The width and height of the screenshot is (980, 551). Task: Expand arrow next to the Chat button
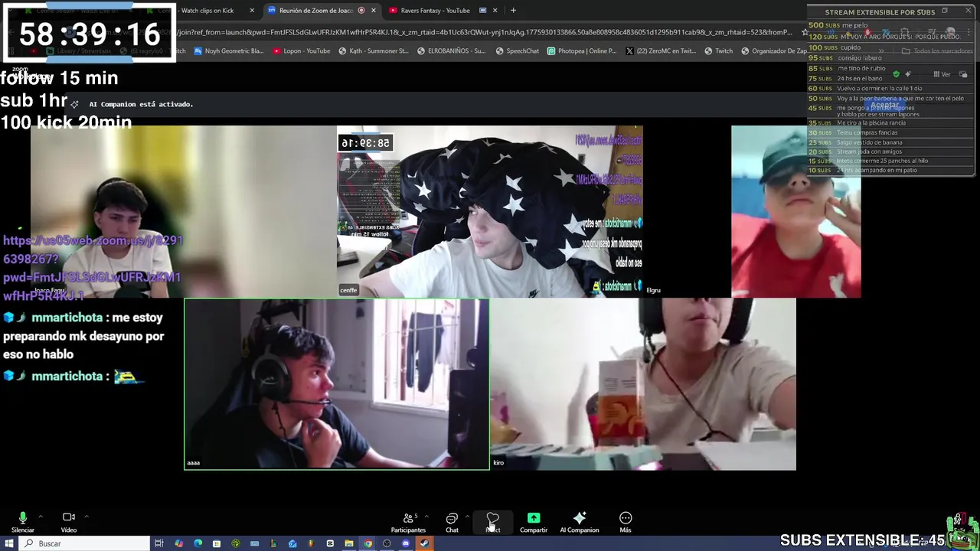[x=467, y=517]
